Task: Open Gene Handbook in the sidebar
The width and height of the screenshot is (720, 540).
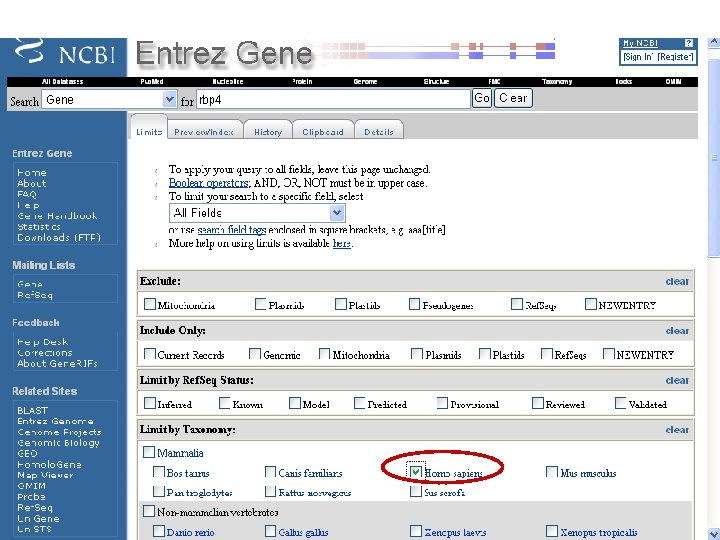Action: point(57,216)
